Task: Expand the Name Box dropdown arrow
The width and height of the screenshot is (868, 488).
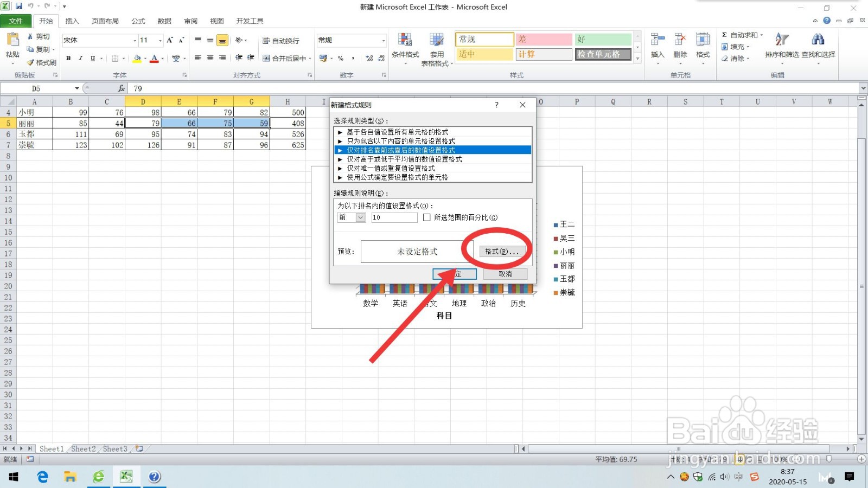Action: [x=77, y=88]
